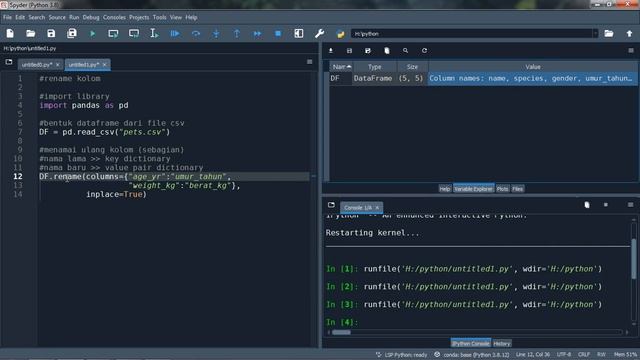Click the console horizontal scrollbar
The image size is (640, 360).
click(x=341, y=332)
